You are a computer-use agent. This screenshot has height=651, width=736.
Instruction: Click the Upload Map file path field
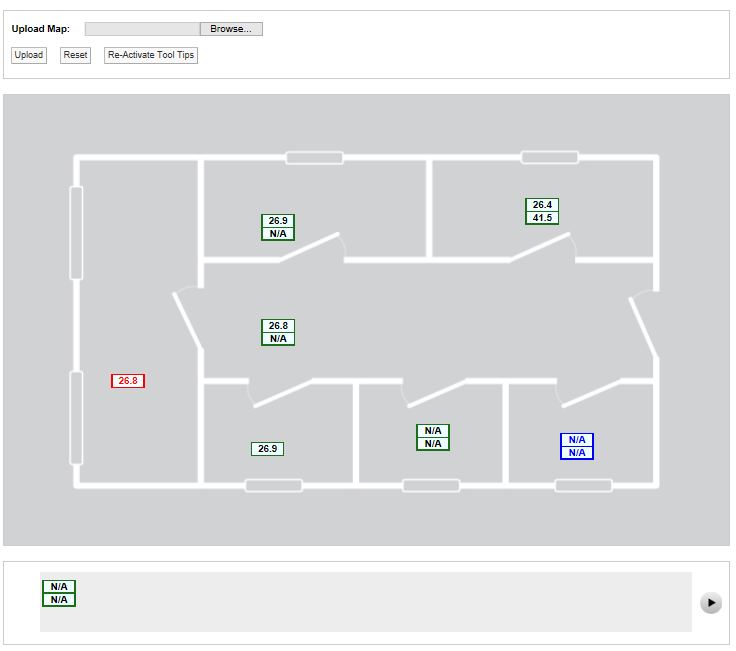pos(142,29)
